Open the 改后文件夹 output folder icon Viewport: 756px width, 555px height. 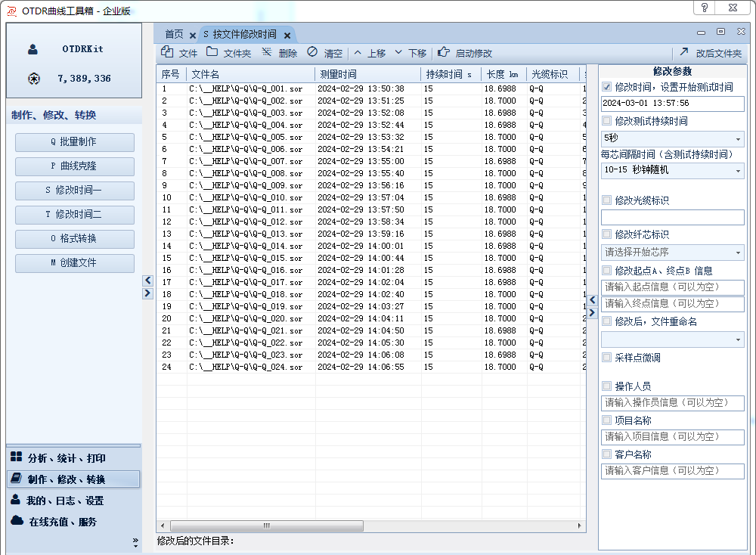point(684,52)
